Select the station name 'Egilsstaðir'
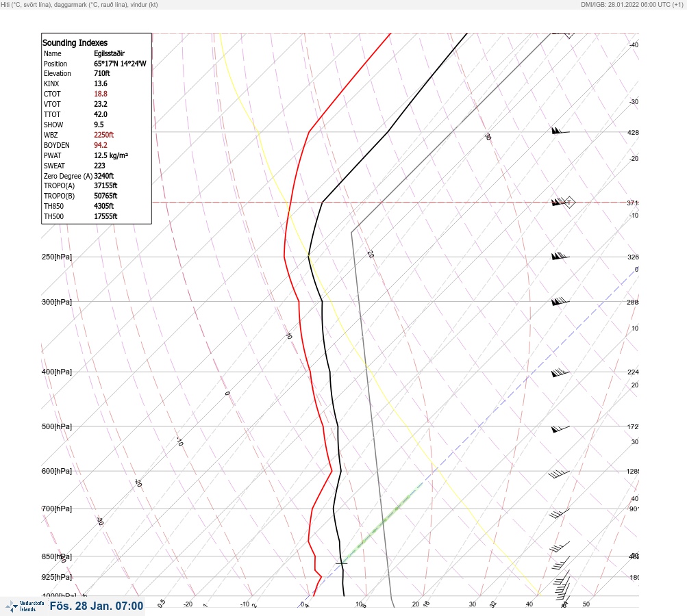 (109, 53)
